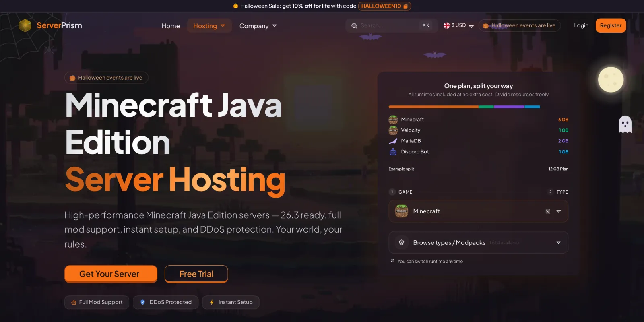The width and height of the screenshot is (644, 322).
Task: Select step 2 TYPE
Action: [558, 192]
